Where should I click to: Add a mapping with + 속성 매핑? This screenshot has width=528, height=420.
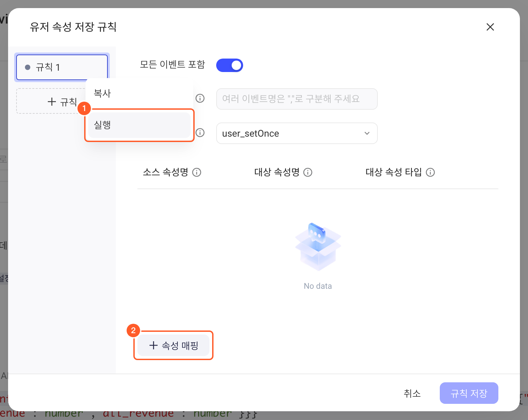coord(173,345)
